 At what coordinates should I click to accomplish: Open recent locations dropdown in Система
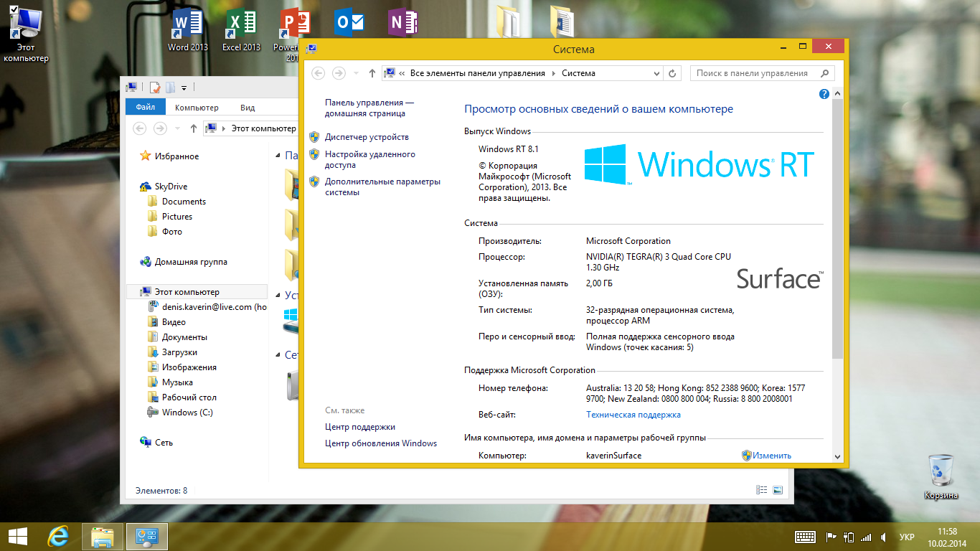(x=357, y=73)
